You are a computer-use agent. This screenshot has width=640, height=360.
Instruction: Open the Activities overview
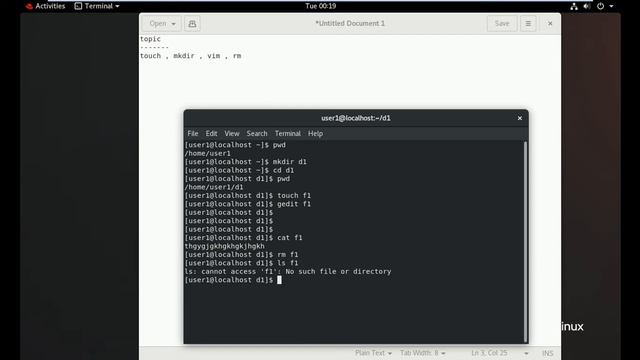pos(45,6)
